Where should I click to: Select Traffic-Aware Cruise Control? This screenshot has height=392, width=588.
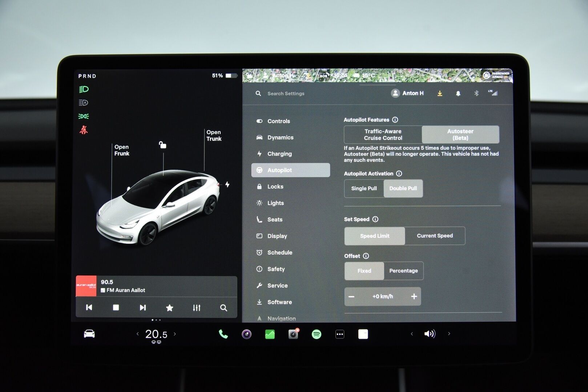pyautogui.click(x=383, y=135)
